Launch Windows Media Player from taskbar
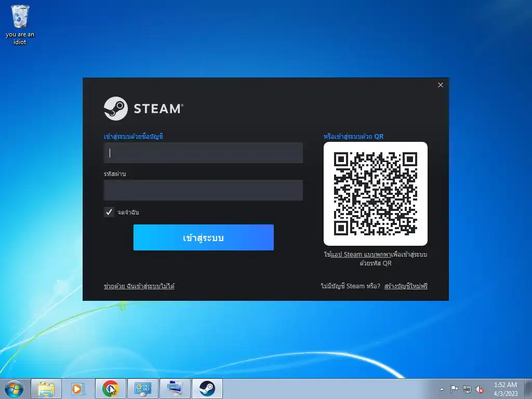 (x=78, y=389)
